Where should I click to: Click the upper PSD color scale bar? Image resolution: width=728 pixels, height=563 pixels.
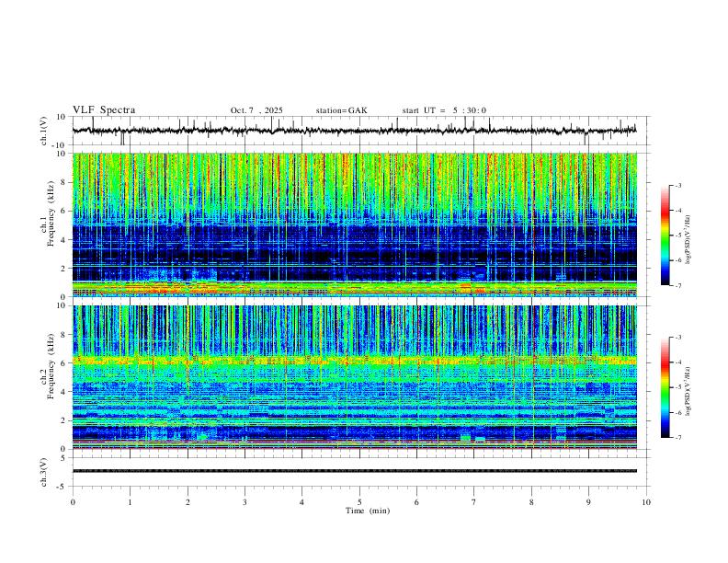coord(665,236)
